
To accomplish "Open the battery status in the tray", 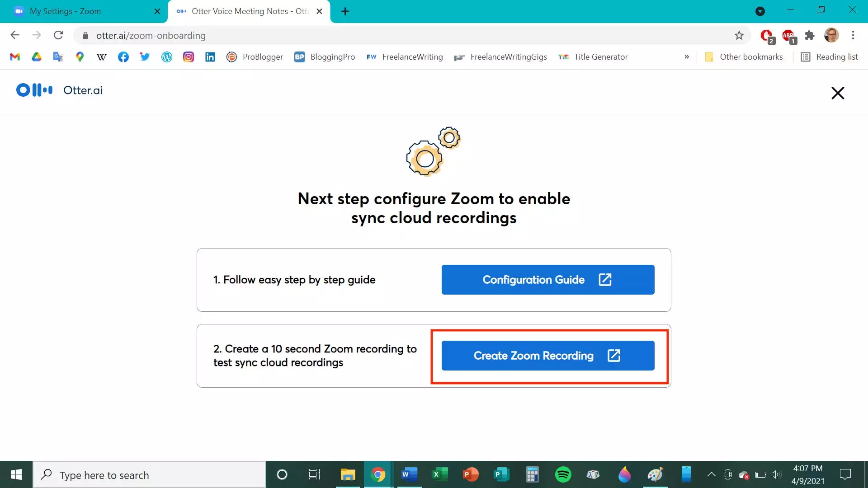I will click(760, 474).
